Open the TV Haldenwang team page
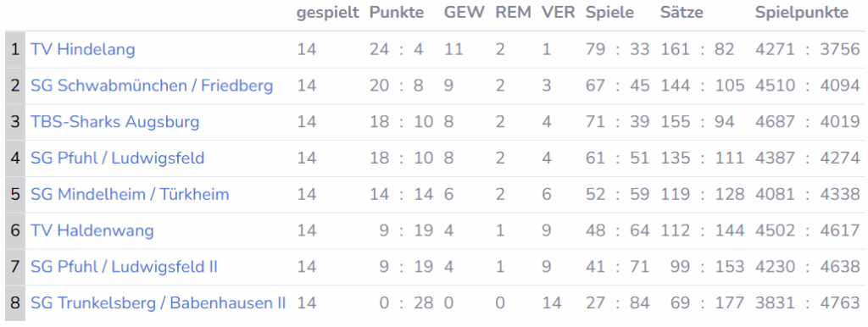The height and width of the screenshot is (327, 868). pyautogui.click(x=92, y=230)
